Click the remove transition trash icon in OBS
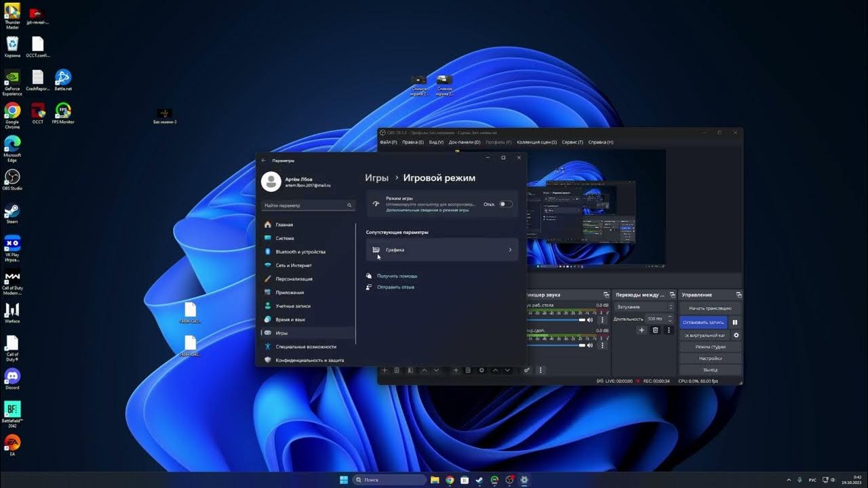This screenshot has width=868, height=488. point(655,330)
